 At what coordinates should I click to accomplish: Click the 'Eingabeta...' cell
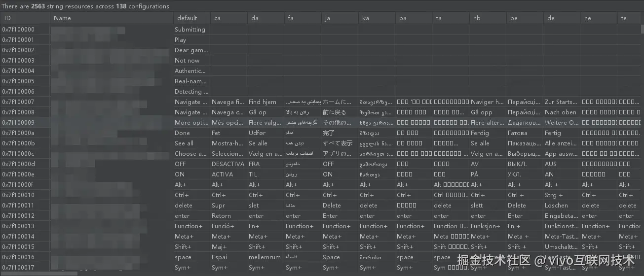click(x=562, y=216)
